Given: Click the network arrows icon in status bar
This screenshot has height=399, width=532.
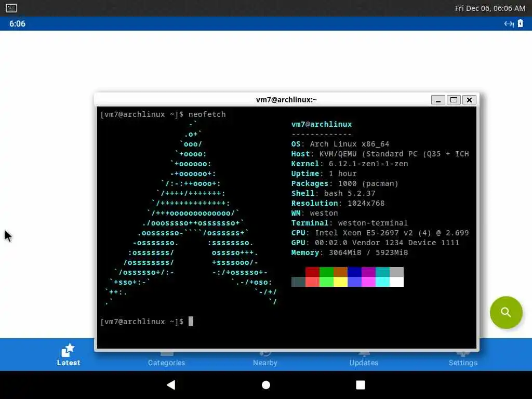Looking at the screenshot, I should tap(509, 24).
